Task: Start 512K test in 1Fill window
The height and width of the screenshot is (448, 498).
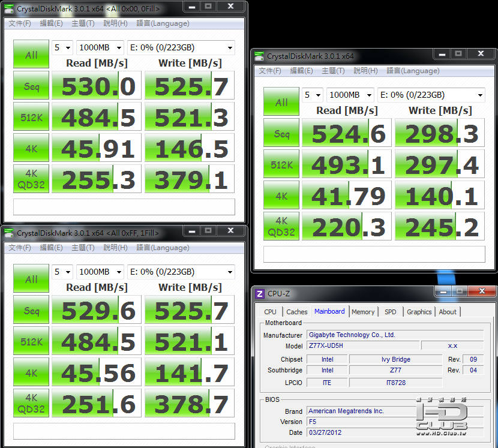Action: pos(31,341)
